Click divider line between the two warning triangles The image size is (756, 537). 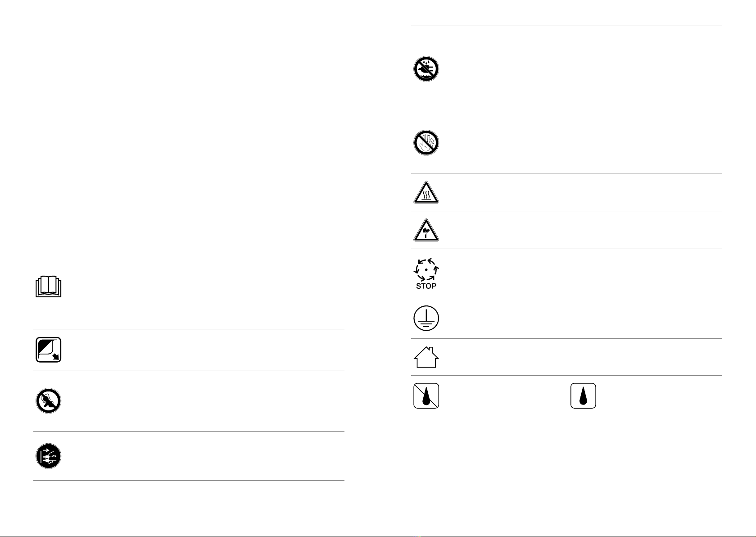[x=566, y=211]
